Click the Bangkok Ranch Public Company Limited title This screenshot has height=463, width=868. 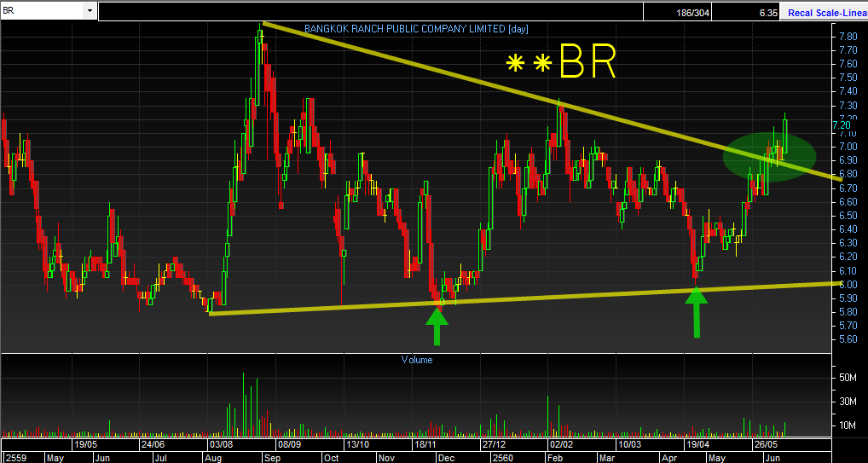click(416, 29)
